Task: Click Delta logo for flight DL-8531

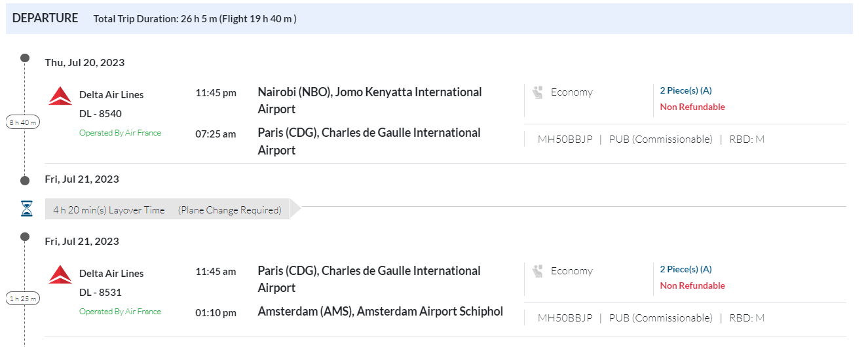Action: pyautogui.click(x=60, y=274)
